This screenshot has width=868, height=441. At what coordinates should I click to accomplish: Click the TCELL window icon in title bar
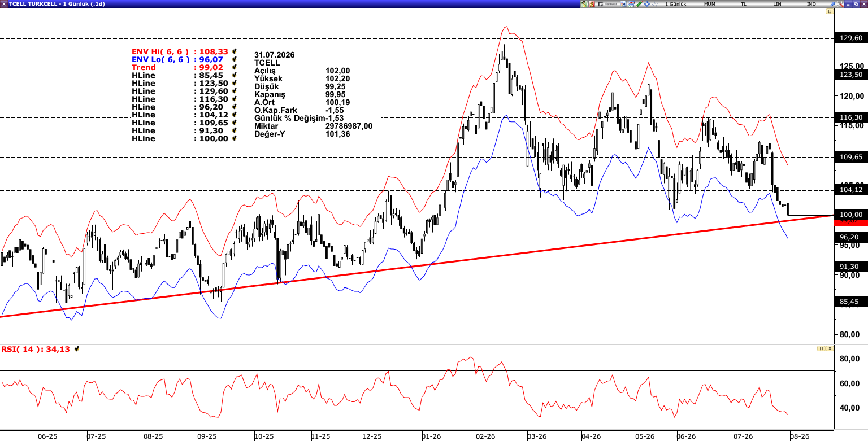click(3, 4)
